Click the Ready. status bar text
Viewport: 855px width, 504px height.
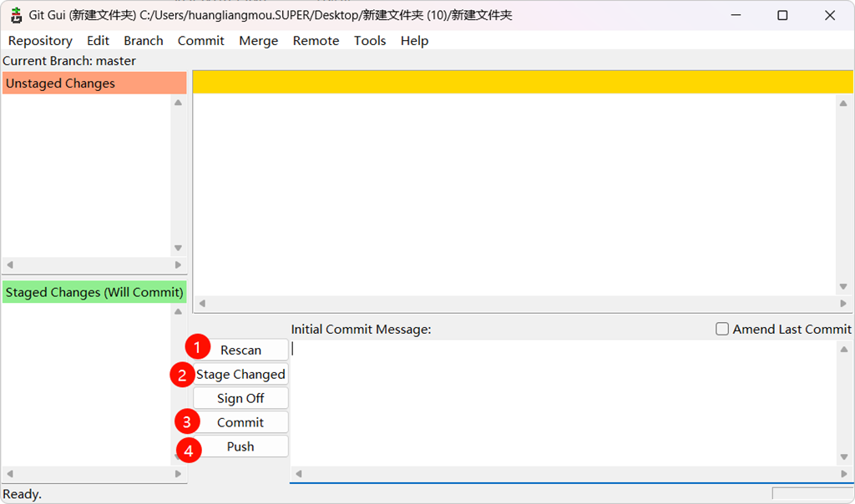click(23, 494)
